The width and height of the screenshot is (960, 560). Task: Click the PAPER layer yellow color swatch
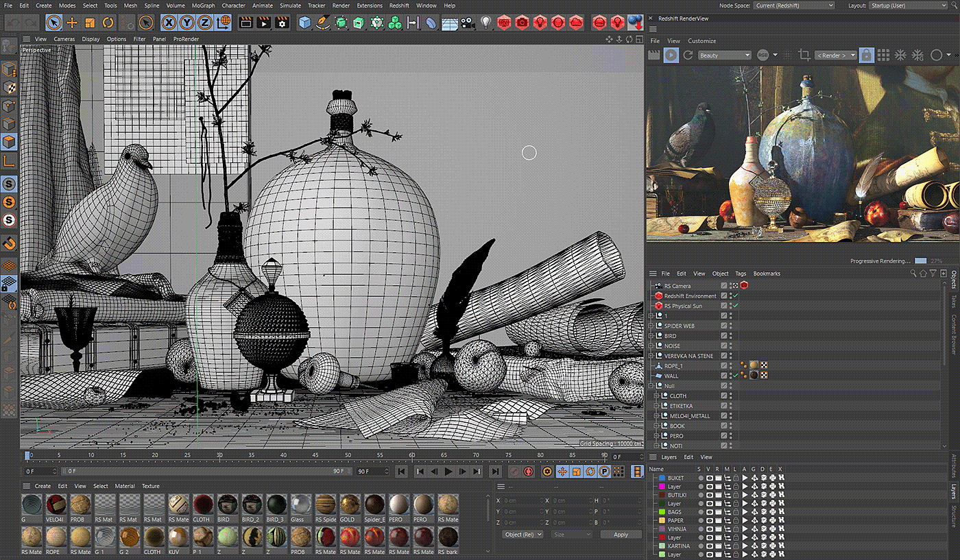coord(662,520)
